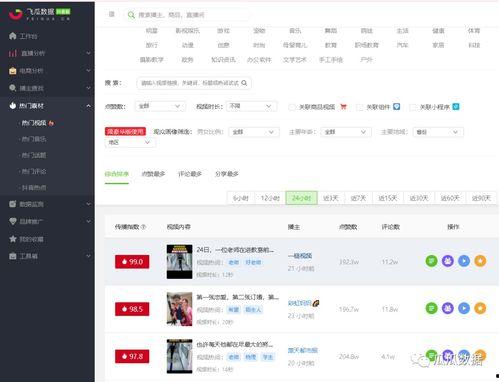Screen dimensions: 499x382
Task: Open the thumbnail of the 98.5 score video
Action: click(179, 309)
